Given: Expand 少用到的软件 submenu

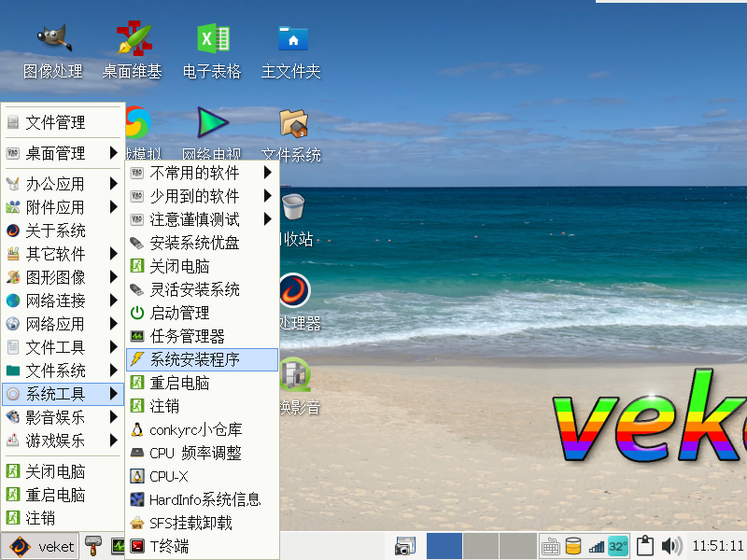Looking at the screenshot, I should coord(202,196).
